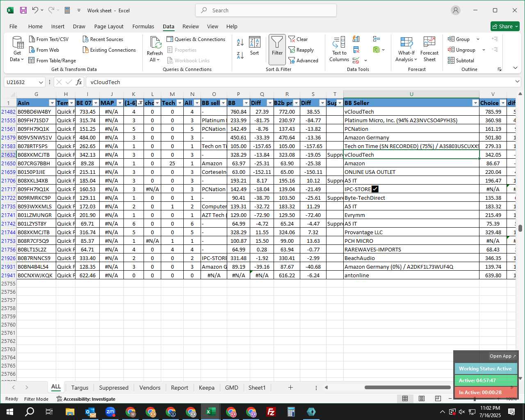Switch to Normal view in the status bar
The height and width of the screenshot is (420, 525).
[405, 399]
